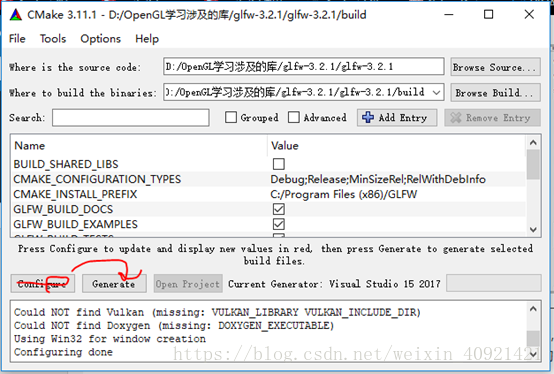Expand the build binaries path dropdown
The height and width of the screenshot is (374, 554).
(x=437, y=93)
